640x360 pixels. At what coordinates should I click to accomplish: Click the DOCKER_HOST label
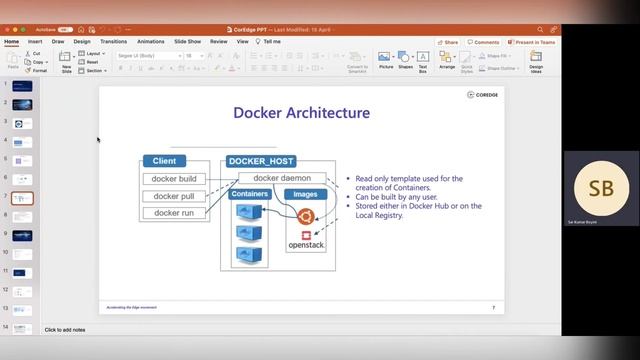coord(261,161)
